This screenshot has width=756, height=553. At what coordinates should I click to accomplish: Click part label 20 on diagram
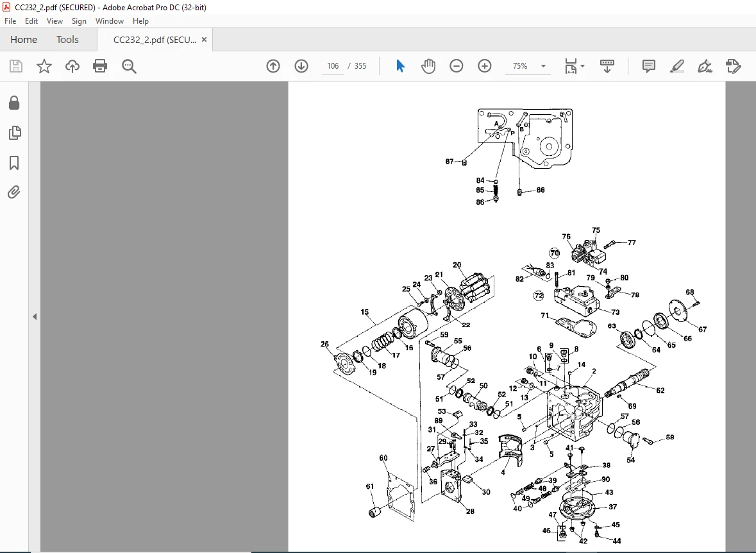click(457, 265)
